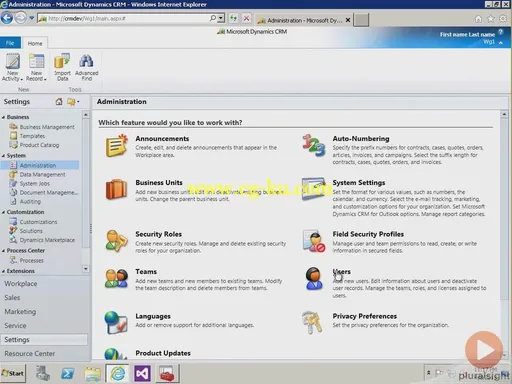Click the Announcements notepad icon
The image size is (512, 384).
(116, 145)
